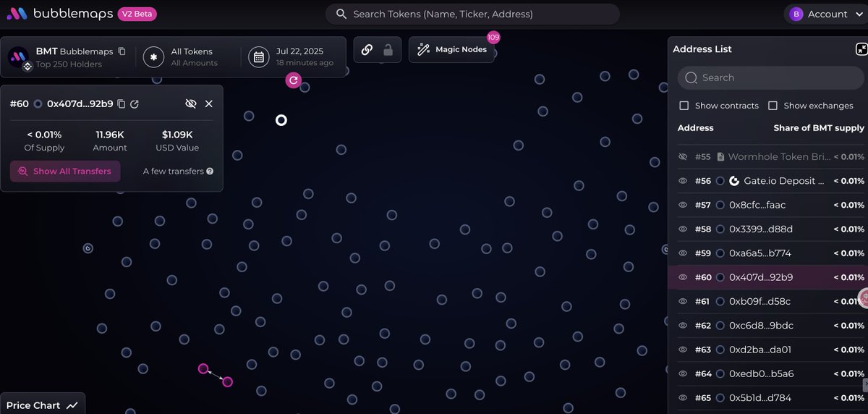
Task: Click the Search Tokens input field
Action: click(472, 14)
